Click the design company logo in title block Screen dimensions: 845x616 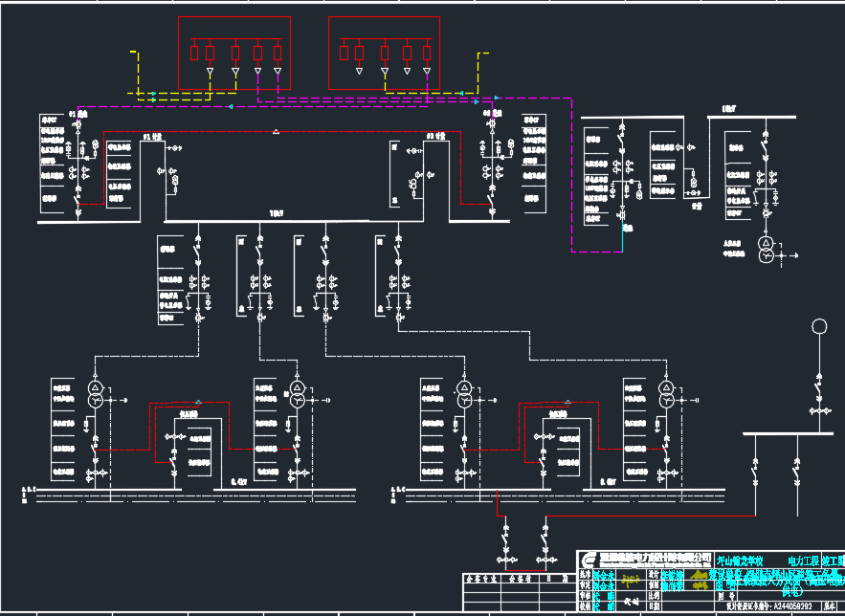click(x=590, y=559)
